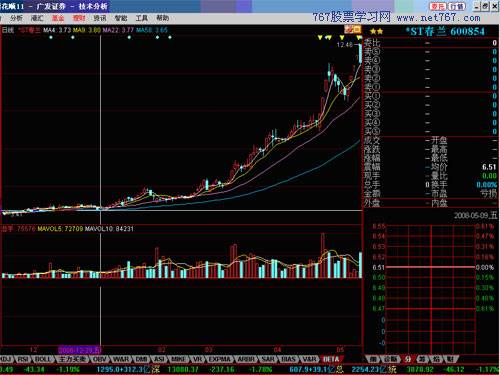Click the yellow triangle marker above 12.48
500x375 pixels.
click(342, 37)
